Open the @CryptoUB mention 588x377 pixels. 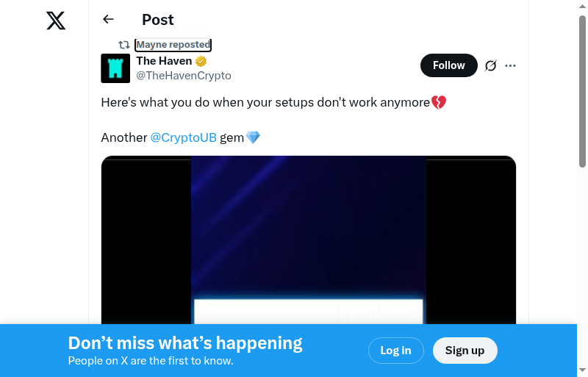click(183, 137)
